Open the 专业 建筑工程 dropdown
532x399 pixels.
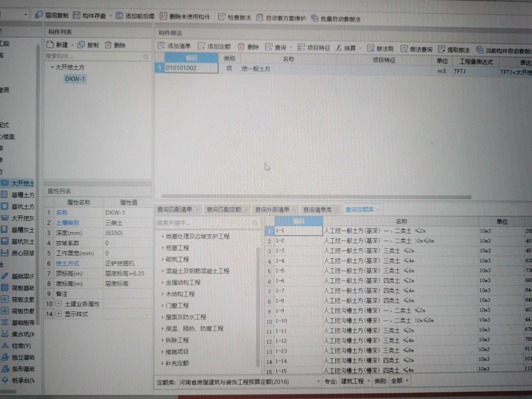[355, 381]
